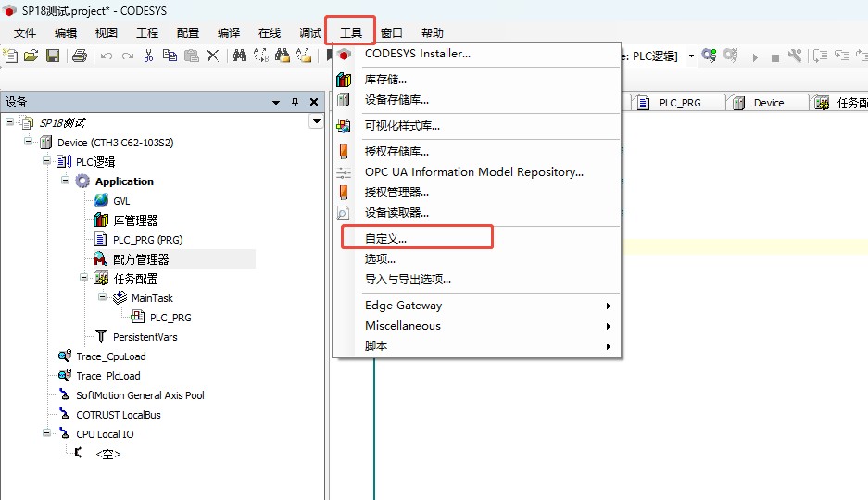Collapse the 任务配置 tree node
Viewport: 868px width, 500px height.
[x=83, y=278]
